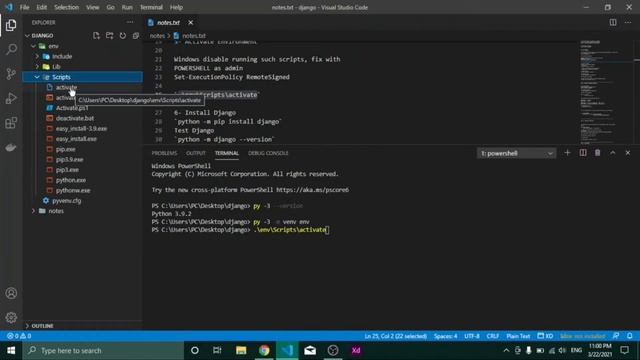The image size is (640, 360).
Task: Open Activate.ps1 file
Action: [72, 108]
